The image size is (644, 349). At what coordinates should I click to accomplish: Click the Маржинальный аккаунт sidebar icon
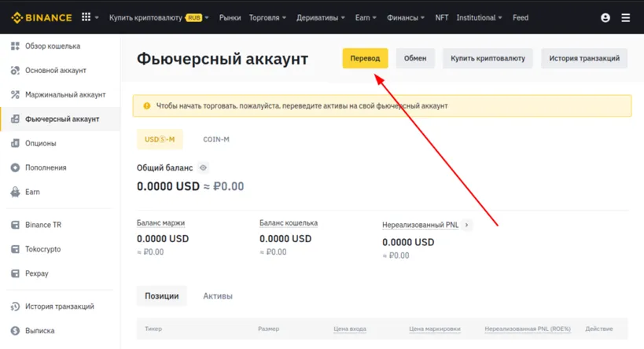pyautogui.click(x=15, y=95)
